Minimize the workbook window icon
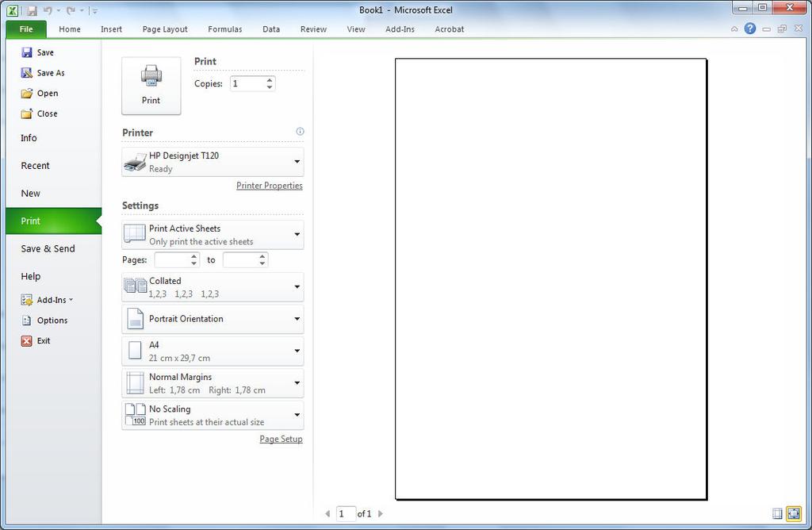The height and width of the screenshot is (530, 812). (767, 29)
